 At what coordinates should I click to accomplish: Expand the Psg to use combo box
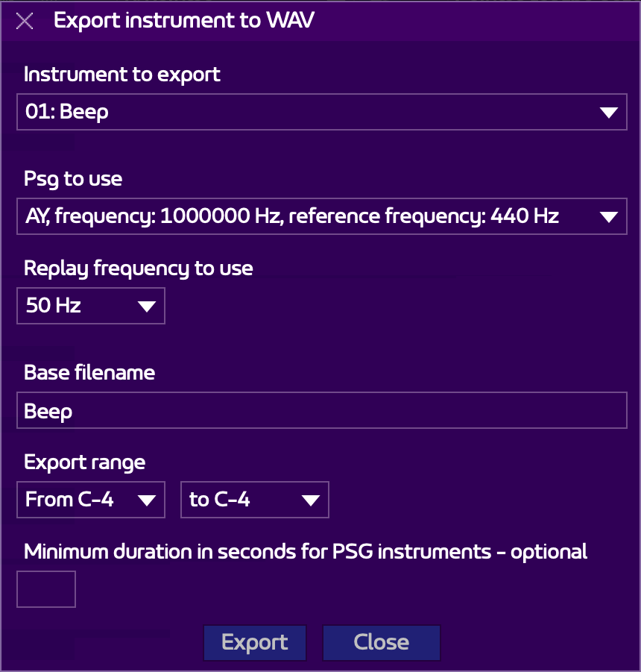320,217
